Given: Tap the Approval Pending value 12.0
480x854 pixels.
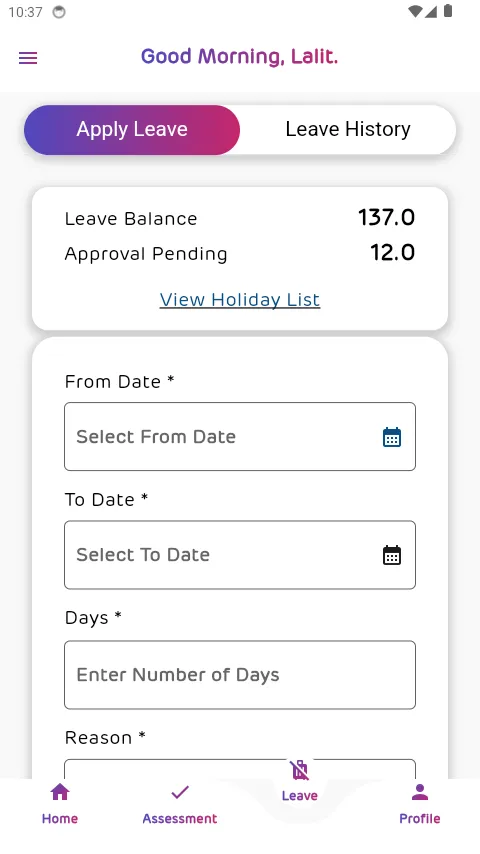Looking at the screenshot, I should (392, 253).
